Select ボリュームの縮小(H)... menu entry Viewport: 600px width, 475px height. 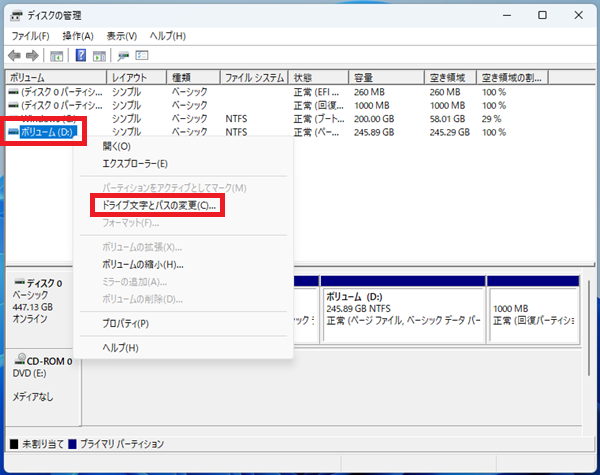(x=142, y=264)
